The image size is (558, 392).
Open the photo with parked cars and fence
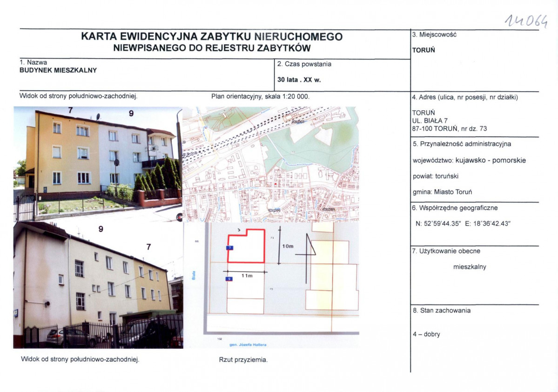pos(98,285)
